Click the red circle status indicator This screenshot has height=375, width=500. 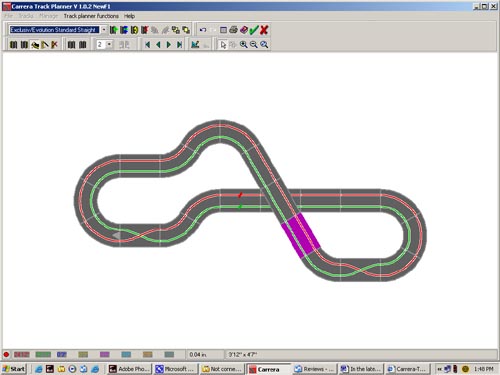coord(6,354)
